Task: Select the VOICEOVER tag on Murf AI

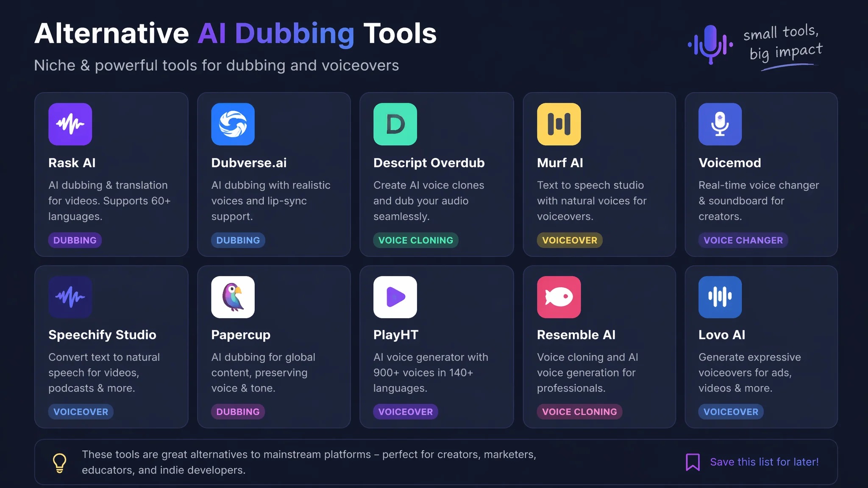Action: (x=570, y=240)
